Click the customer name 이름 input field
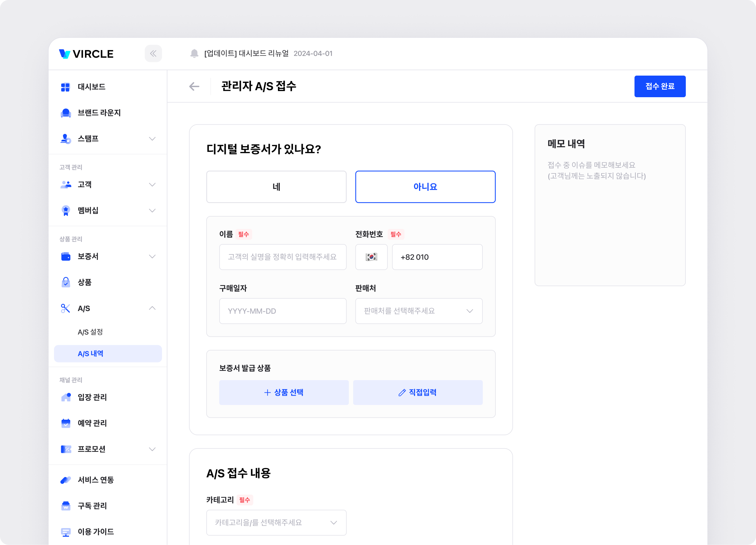Screen dimensions: 756x545 [x=283, y=257]
